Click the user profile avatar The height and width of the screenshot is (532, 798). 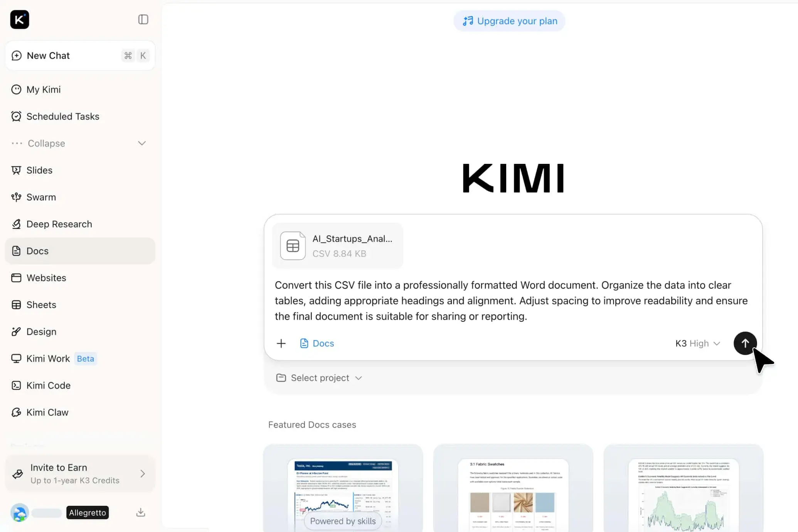(20, 513)
